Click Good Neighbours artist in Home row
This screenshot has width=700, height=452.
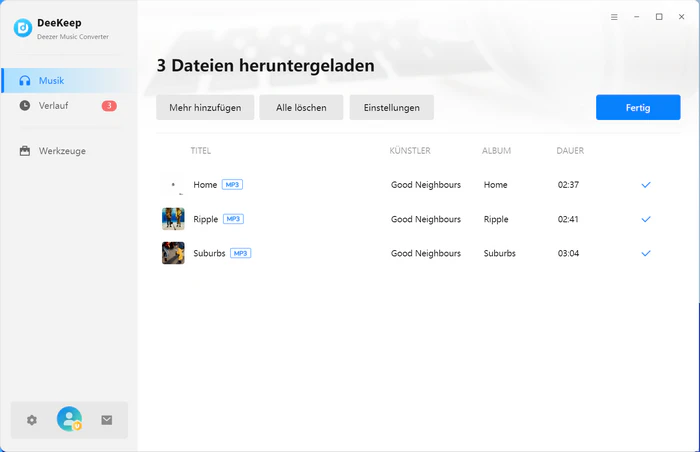(x=426, y=185)
